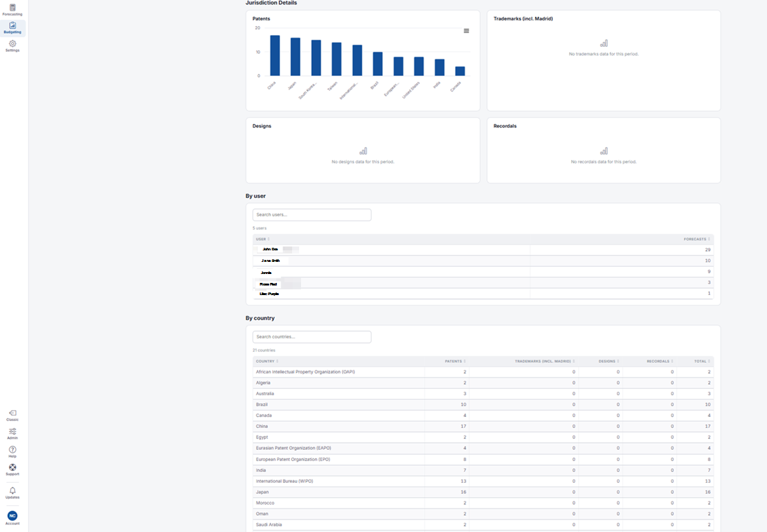Select the Egypt country row

click(x=483, y=437)
